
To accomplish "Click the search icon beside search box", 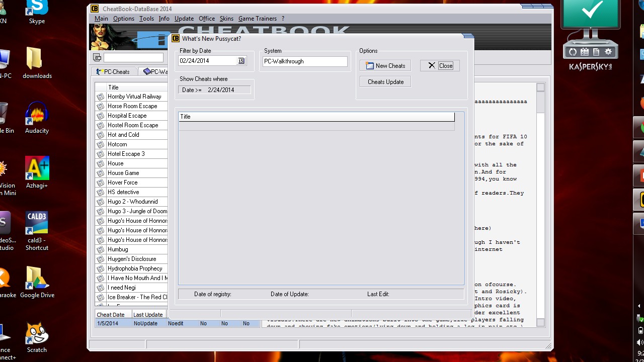I will click(98, 58).
